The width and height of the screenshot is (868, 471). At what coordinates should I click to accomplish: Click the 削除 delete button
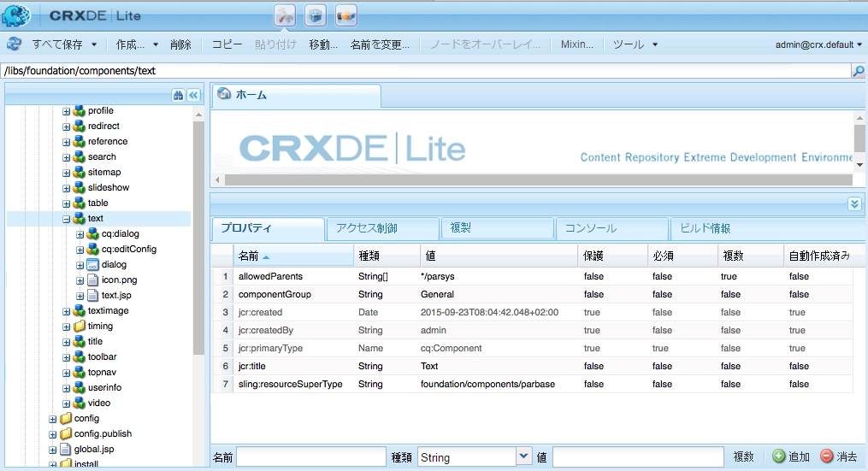click(180, 44)
